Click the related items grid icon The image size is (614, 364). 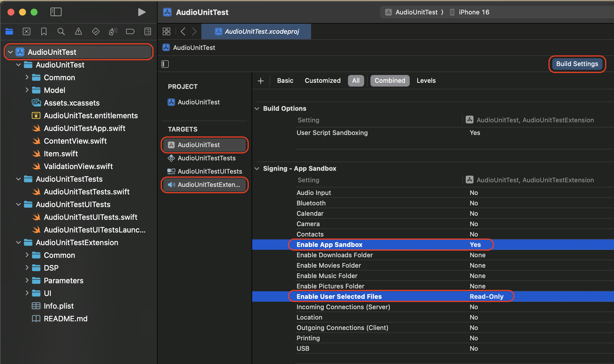pyautogui.click(x=166, y=31)
